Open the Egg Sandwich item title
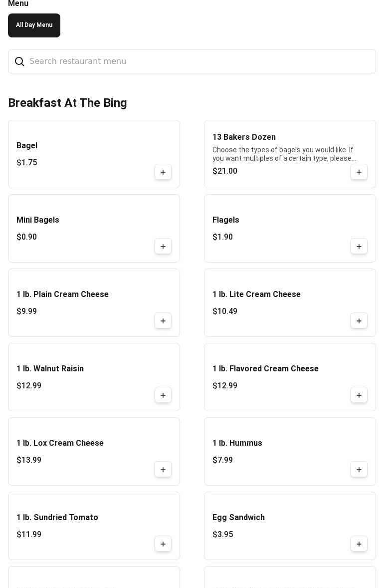 pyautogui.click(x=238, y=518)
